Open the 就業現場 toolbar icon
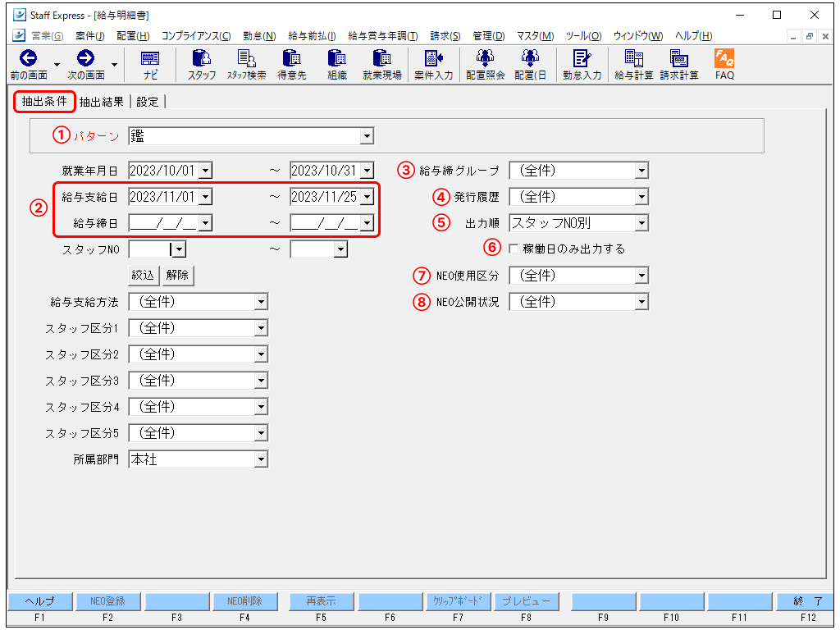The image size is (840, 630). click(x=381, y=58)
